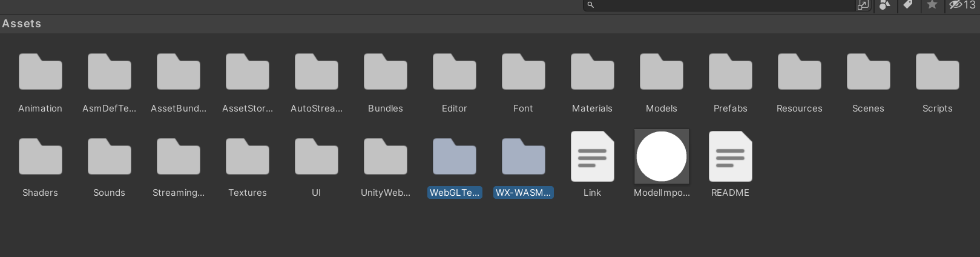Select the Shaders folder
The image size is (980, 257).
pyautogui.click(x=41, y=157)
